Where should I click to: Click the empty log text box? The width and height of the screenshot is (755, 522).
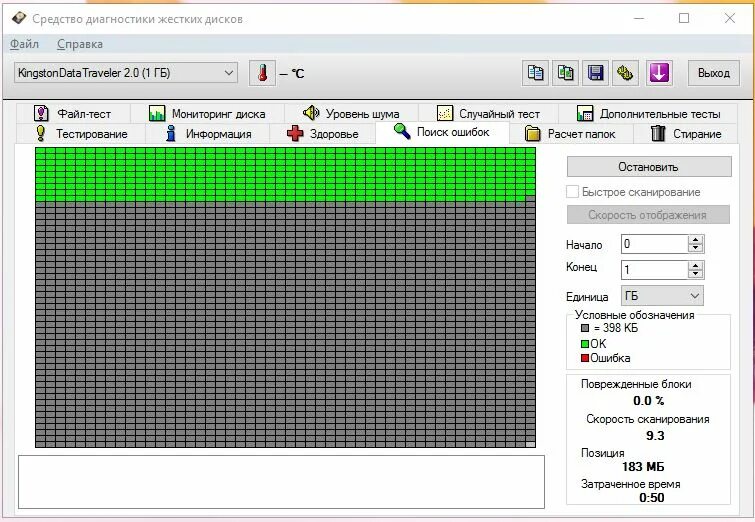pos(281,482)
